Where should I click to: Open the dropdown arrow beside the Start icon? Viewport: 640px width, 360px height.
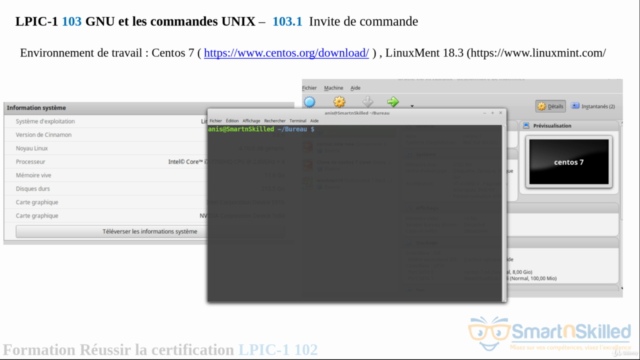point(412,106)
